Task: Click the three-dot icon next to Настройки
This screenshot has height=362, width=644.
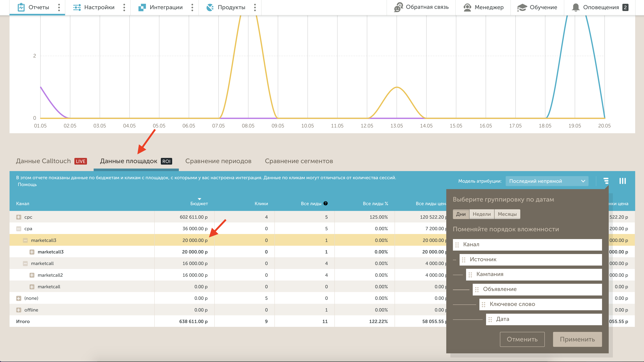Action: point(124,7)
